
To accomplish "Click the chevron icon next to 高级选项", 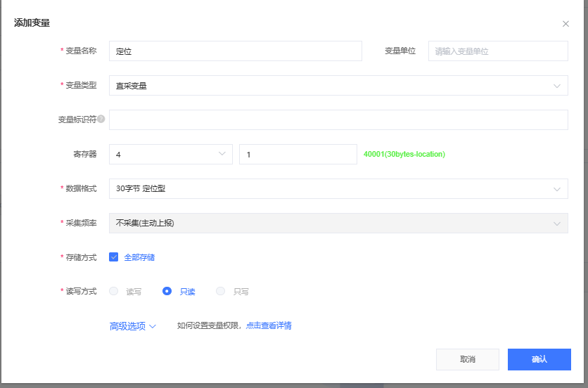I will (153, 326).
